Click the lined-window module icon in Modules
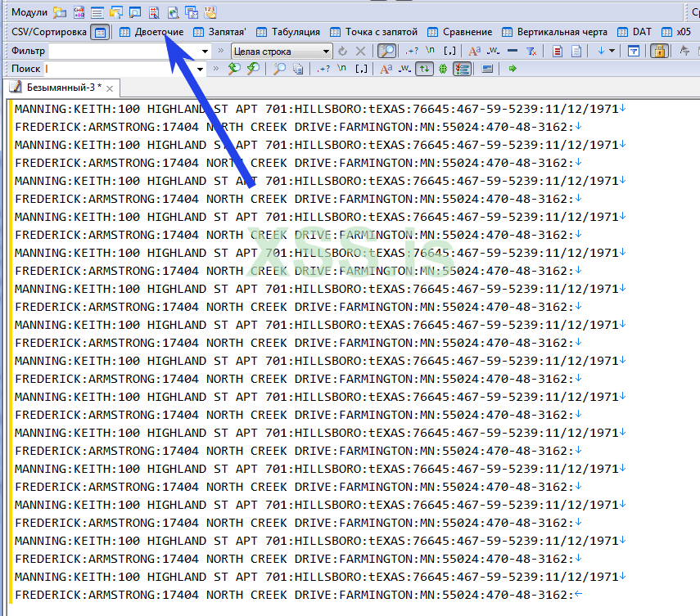This screenshot has height=616, width=700. [97, 12]
